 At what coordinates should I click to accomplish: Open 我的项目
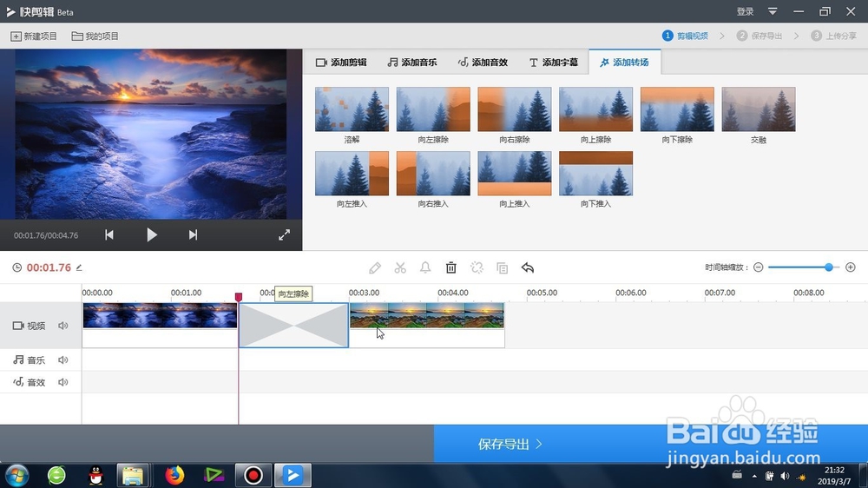point(95,36)
